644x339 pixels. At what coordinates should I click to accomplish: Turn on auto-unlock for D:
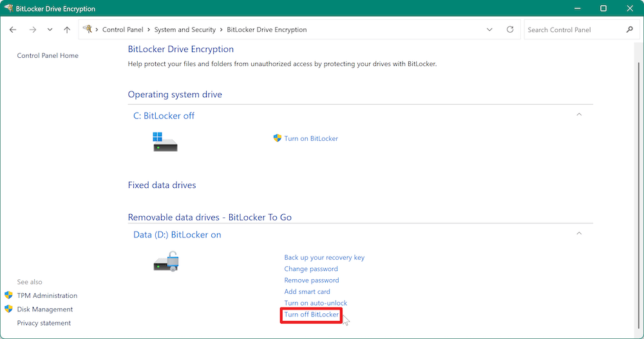click(x=316, y=303)
